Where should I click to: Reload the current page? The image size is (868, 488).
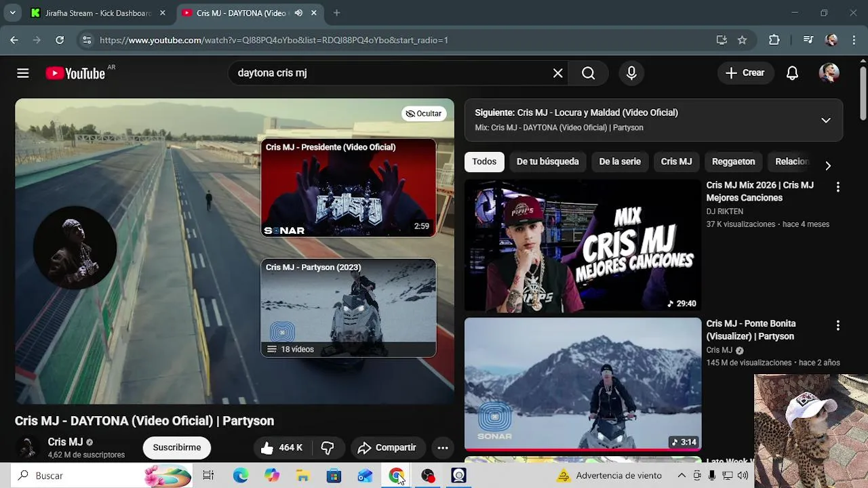click(x=60, y=40)
